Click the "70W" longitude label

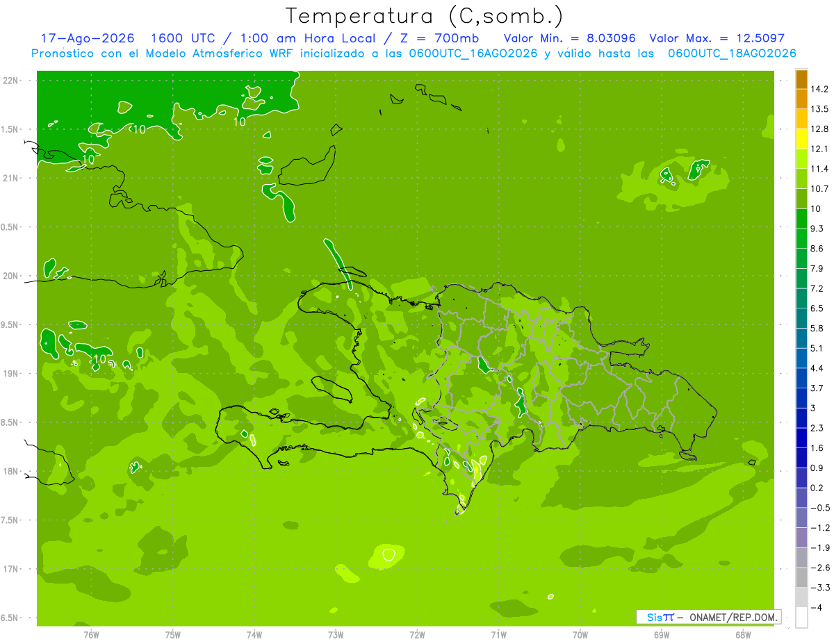pos(580,634)
